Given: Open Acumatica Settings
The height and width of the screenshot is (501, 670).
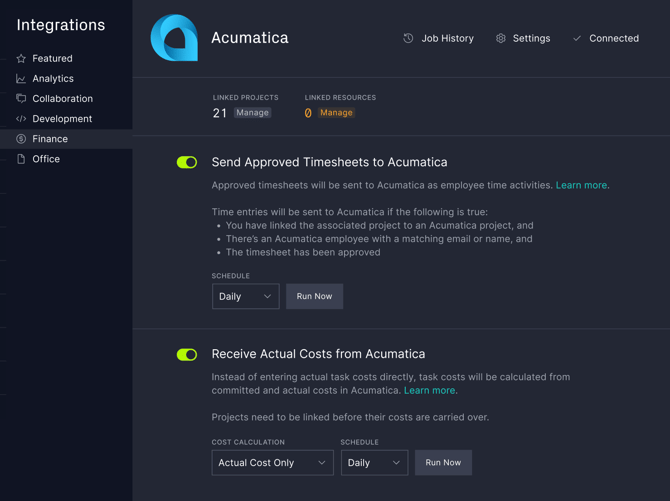Looking at the screenshot, I should 523,38.
